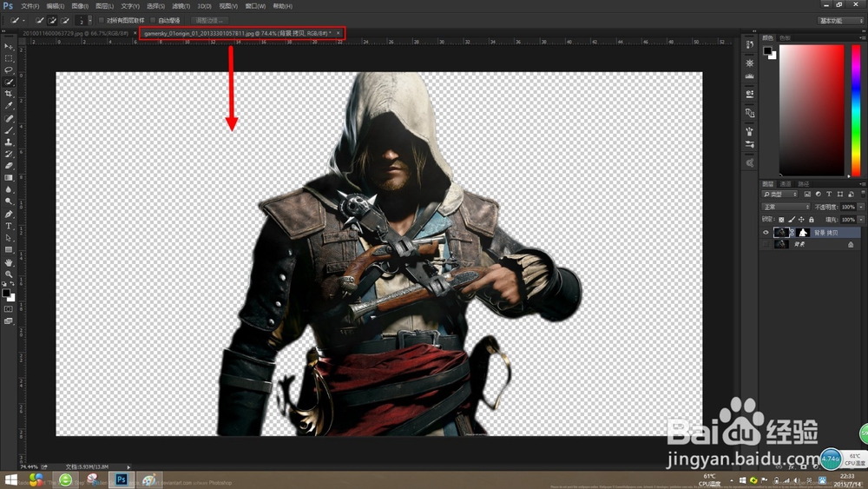
Task: Enable 自动增强 checkbox
Action: (x=154, y=21)
